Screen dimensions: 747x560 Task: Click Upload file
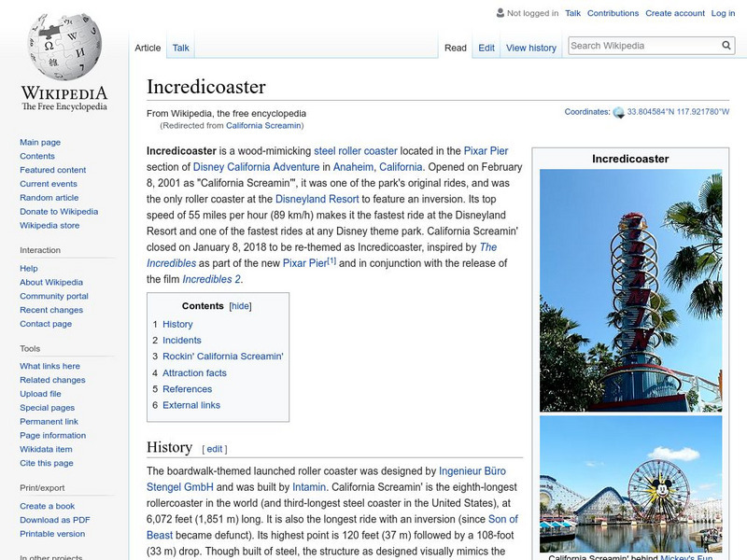coord(40,394)
